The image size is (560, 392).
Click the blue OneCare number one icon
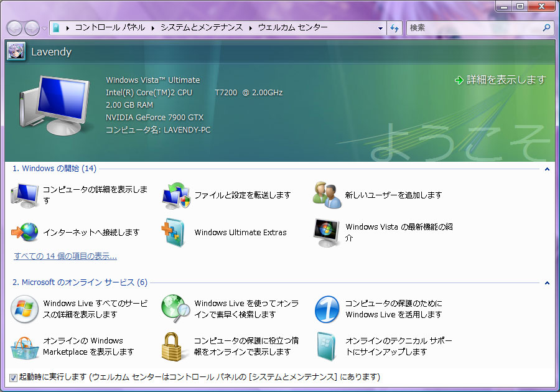click(327, 309)
